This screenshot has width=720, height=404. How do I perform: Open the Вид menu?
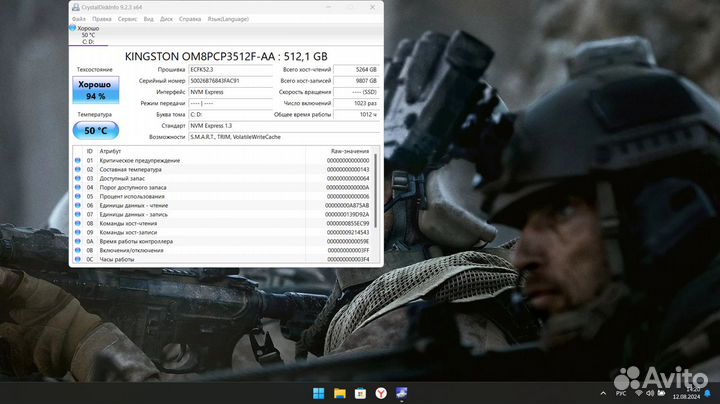pyautogui.click(x=148, y=19)
